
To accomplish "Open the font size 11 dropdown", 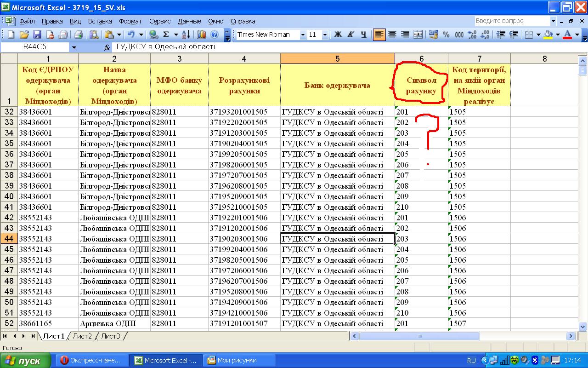I will pyautogui.click(x=325, y=35).
